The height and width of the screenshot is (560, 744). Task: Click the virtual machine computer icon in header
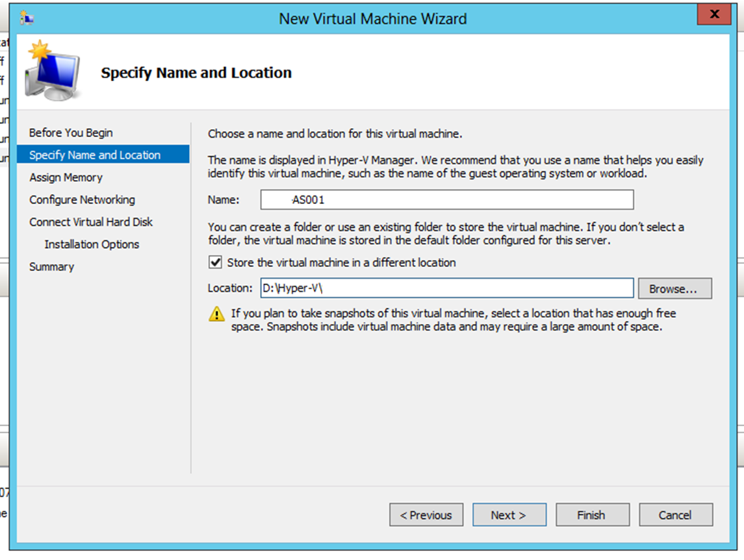53,71
